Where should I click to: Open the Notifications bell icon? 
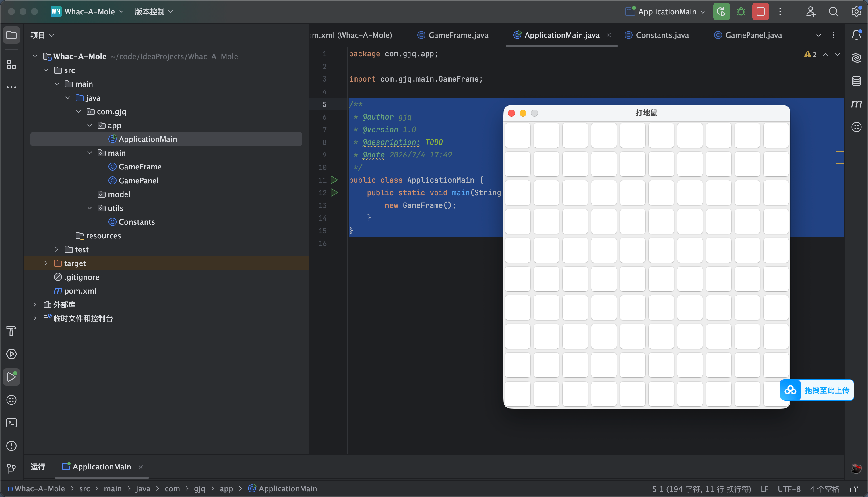856,35
